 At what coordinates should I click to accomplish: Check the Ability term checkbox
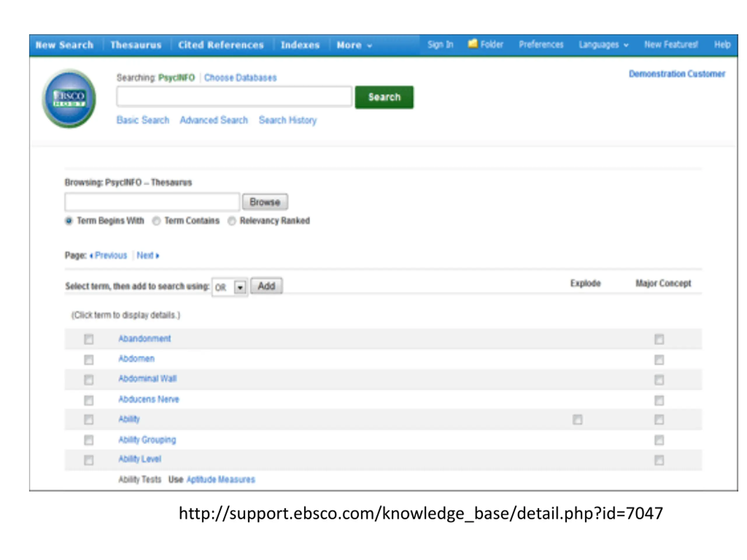coord(89,420)
